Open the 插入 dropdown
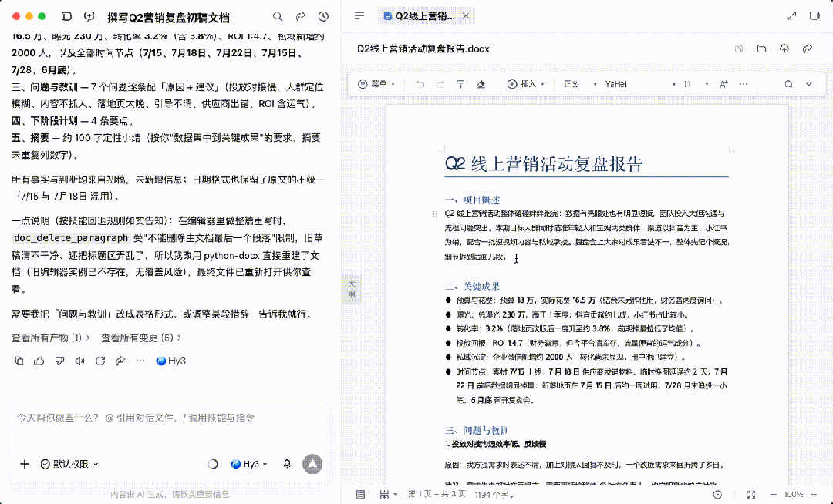Screen dimensions: 833x504 tap(526, 84)
